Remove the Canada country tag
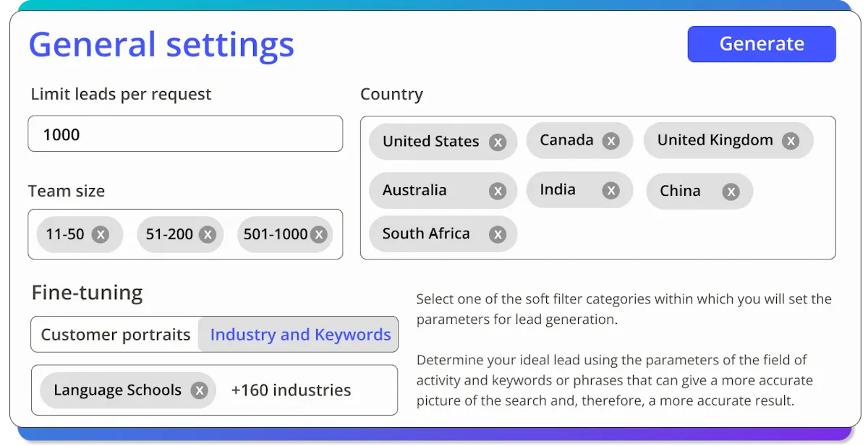 [x=611, y=141]
